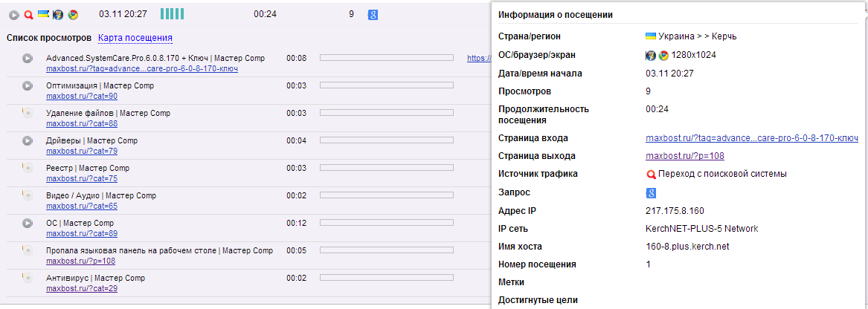868x309 pixels.
Task: Click the Windows OS icon in the header
Action: click(x=57, y=15)
